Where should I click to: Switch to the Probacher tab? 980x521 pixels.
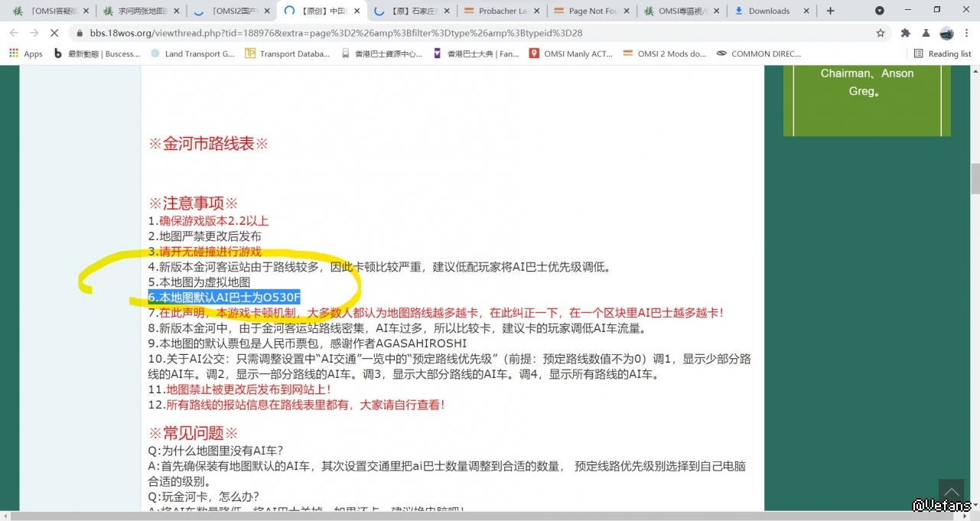click(x=501, y=11)
